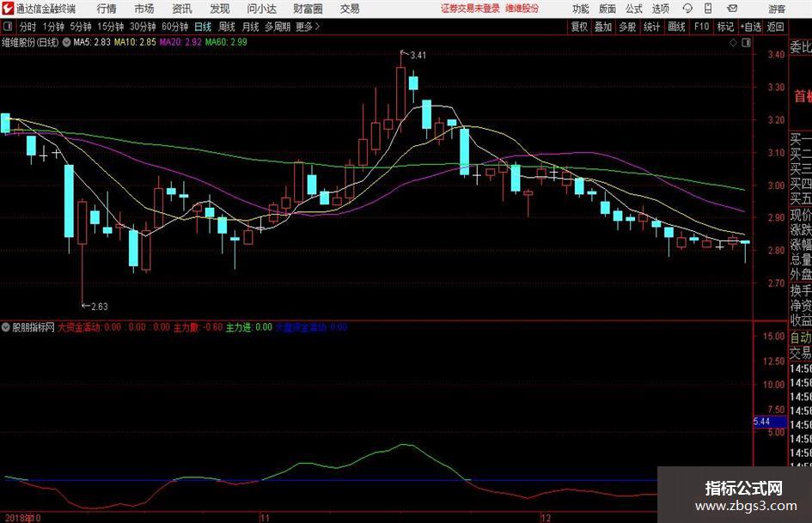Viewport: 812px width, 523px height.
Task: Click the 标记 mark toolbar button
Action: [725, 27]
